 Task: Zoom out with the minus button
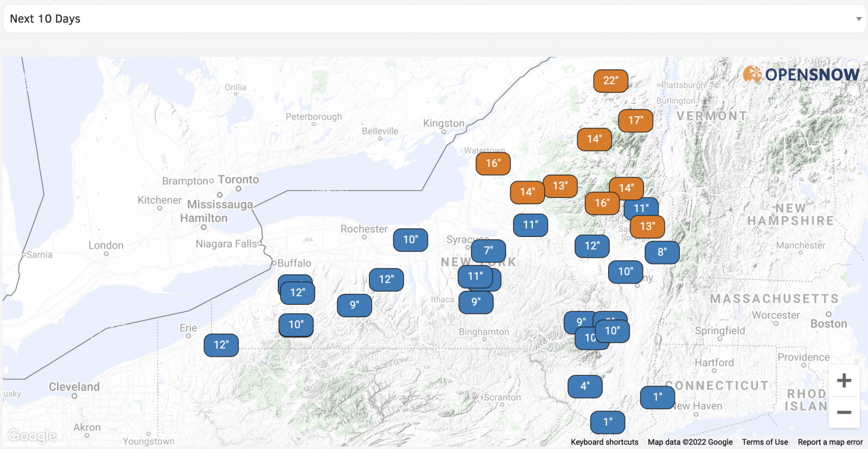(x=844, y=413)
